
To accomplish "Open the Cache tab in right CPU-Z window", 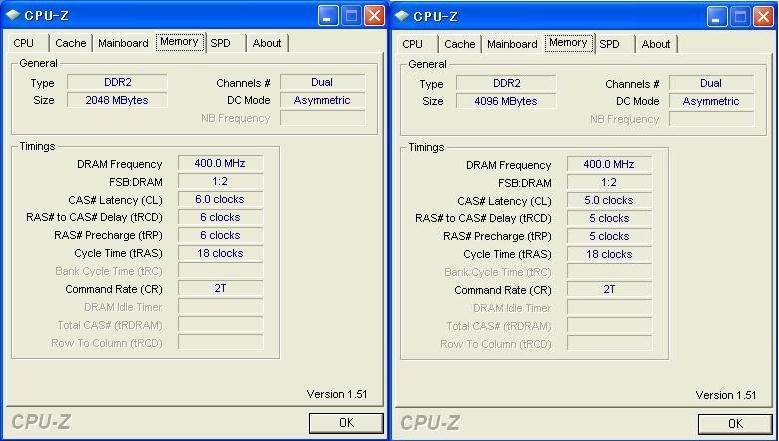I will click(460, 44).
